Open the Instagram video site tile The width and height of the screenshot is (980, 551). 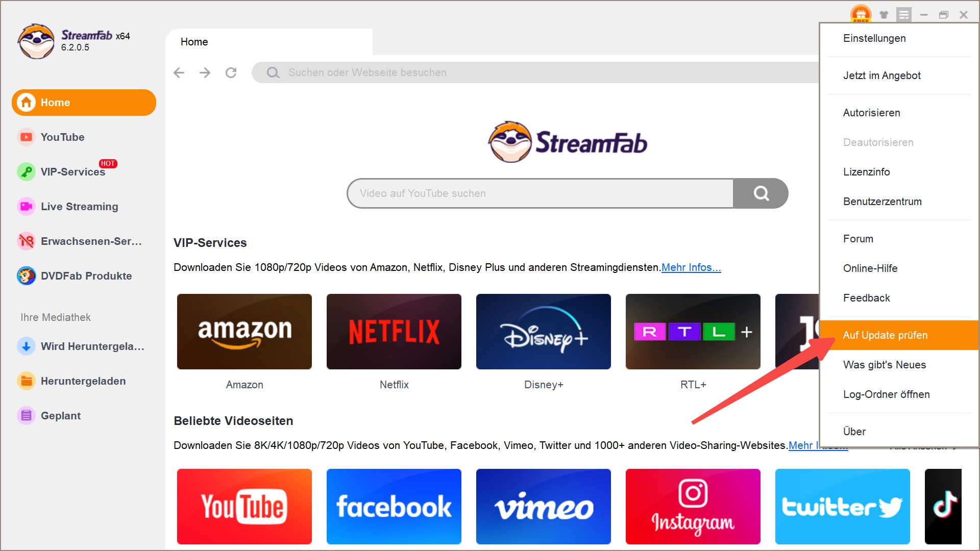point(693,507)
